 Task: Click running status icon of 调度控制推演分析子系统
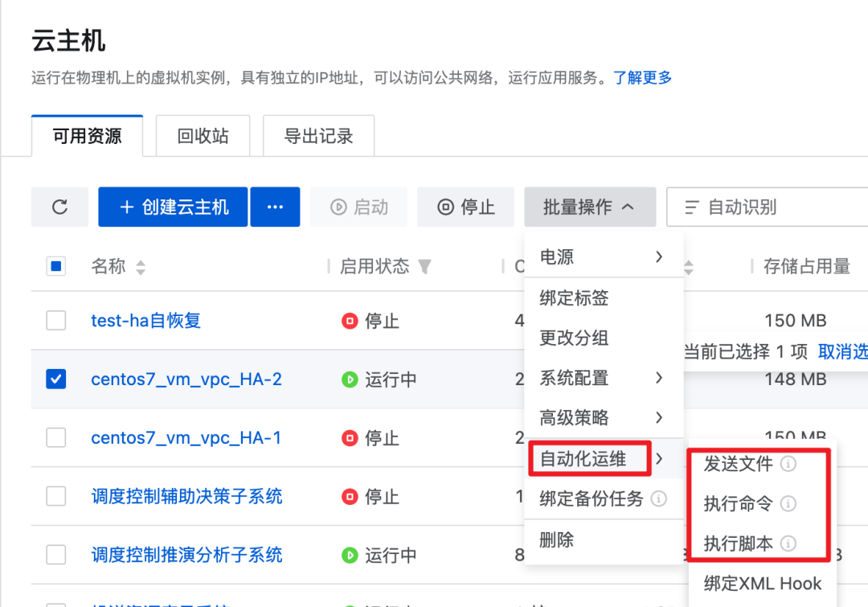[350, 555]
